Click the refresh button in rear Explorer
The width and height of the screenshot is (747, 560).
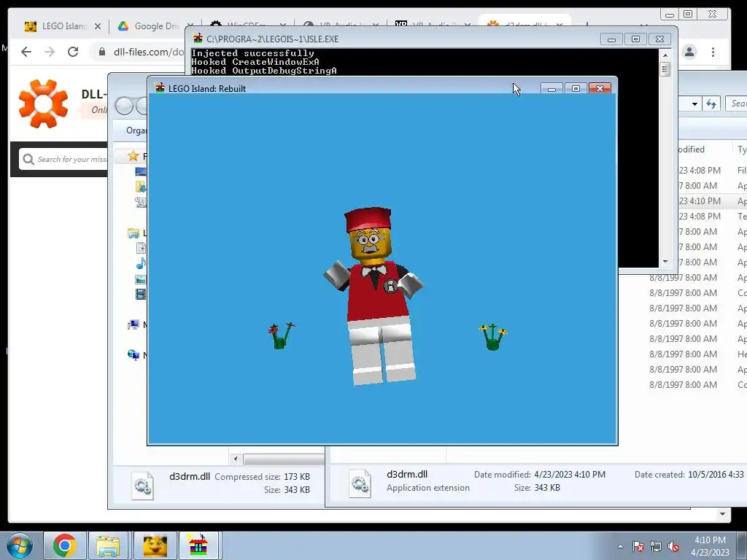(x=711, y=104)
